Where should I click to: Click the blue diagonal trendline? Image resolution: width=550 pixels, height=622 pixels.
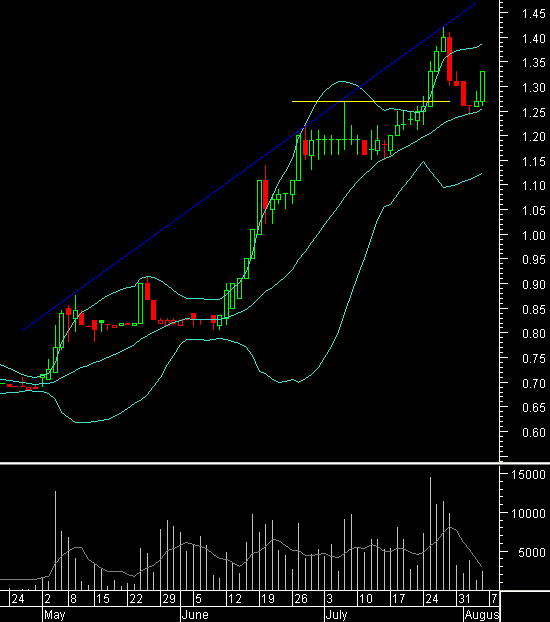[249, 167]
